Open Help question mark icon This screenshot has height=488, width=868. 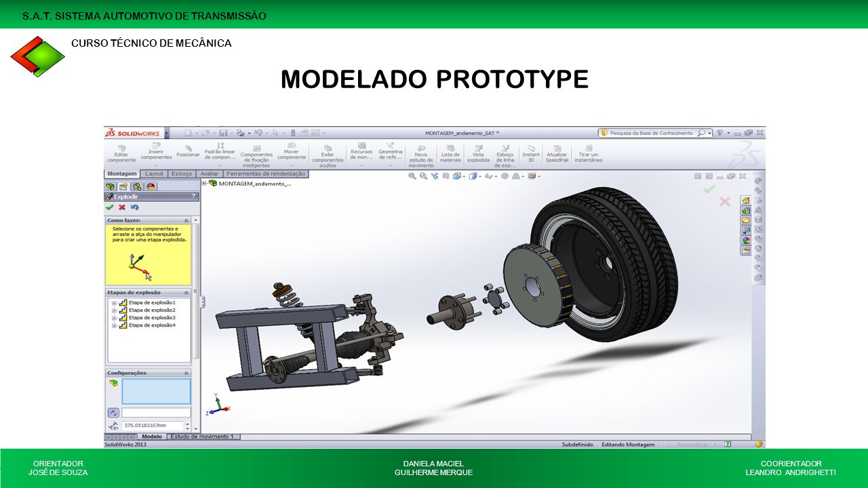(719, 134)
